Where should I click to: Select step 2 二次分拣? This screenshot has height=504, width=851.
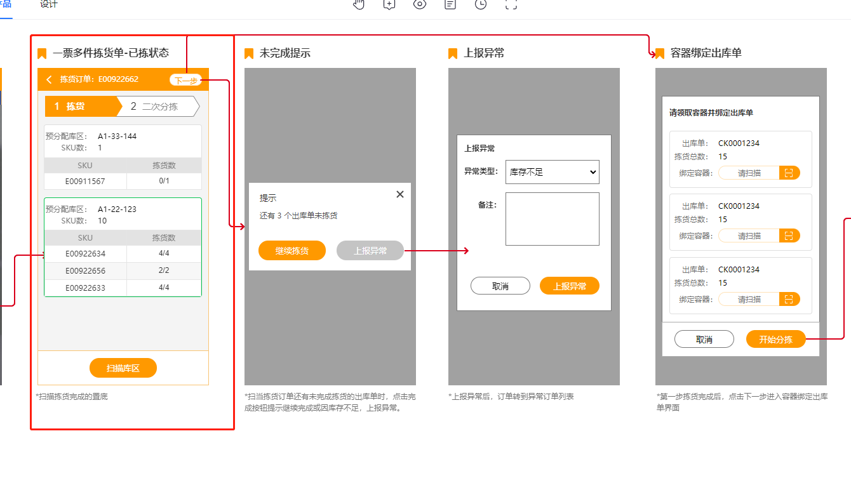pyautogui.click(x=159, y=107)
